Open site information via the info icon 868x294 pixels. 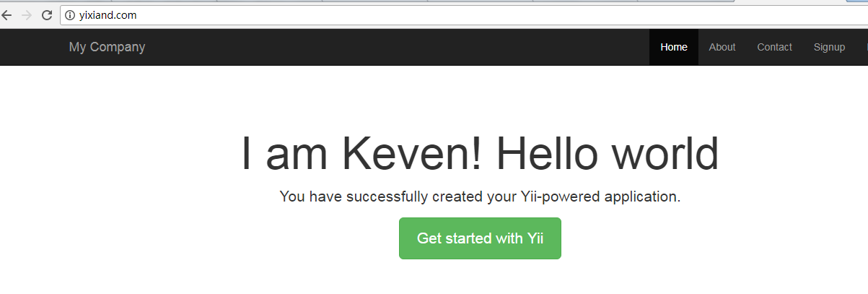(70, 15)
